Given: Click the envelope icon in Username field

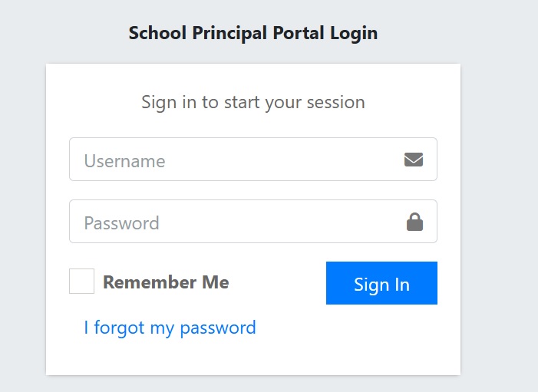Looking at the screenshot, I should pyautogui.click(x=414, y=160).
